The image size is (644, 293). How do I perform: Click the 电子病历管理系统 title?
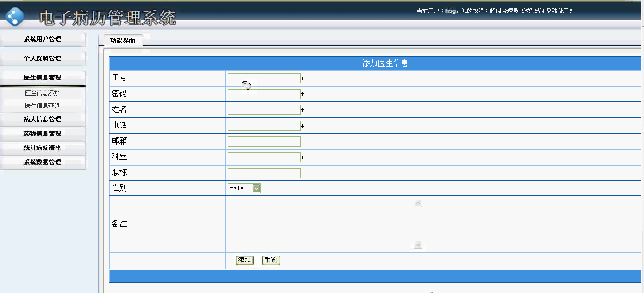click(x=107, y=18)
